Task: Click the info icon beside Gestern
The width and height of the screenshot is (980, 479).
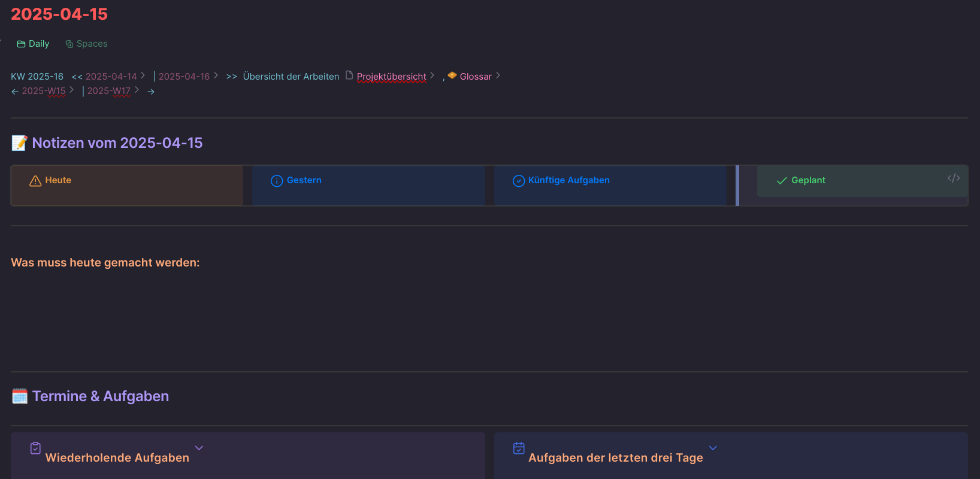Action: point(277,181)
